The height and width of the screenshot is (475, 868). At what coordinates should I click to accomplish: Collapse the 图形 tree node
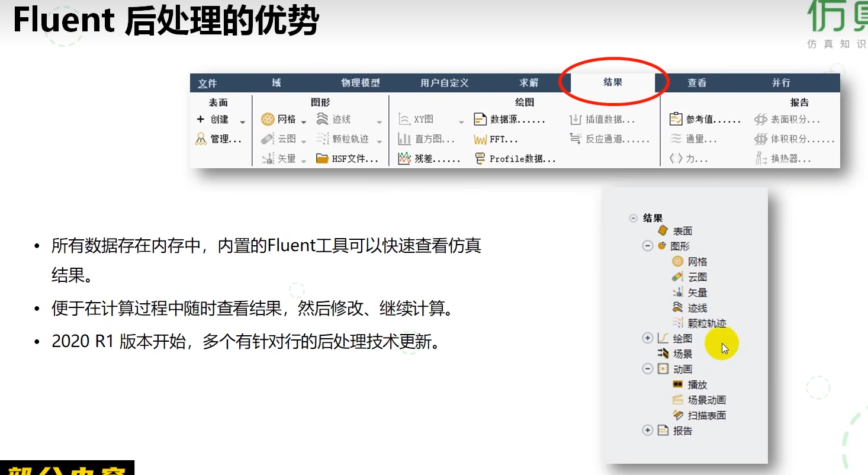point(647,246)
